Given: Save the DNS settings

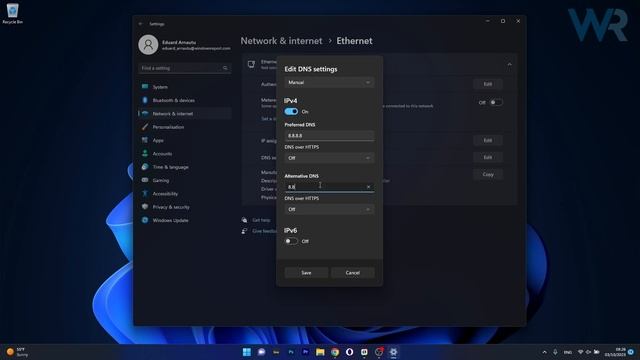Looking at the screenshot, I should click(x=306, y=273).
